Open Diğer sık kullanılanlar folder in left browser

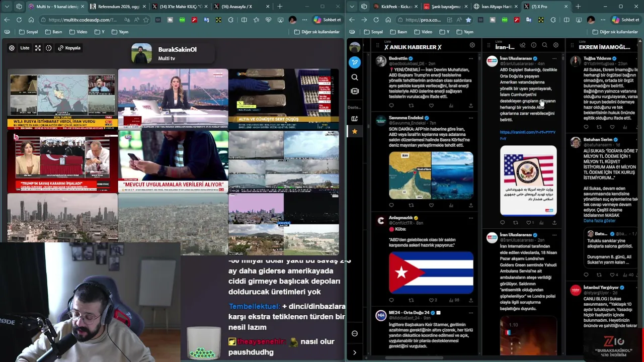[x=316, y=32]
